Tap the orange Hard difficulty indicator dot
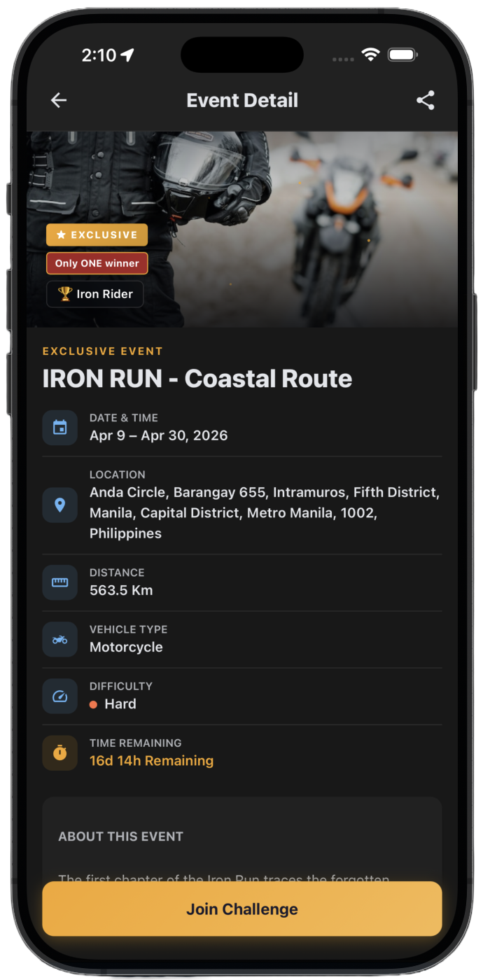The image size is (483, 980). click(93, 705)
